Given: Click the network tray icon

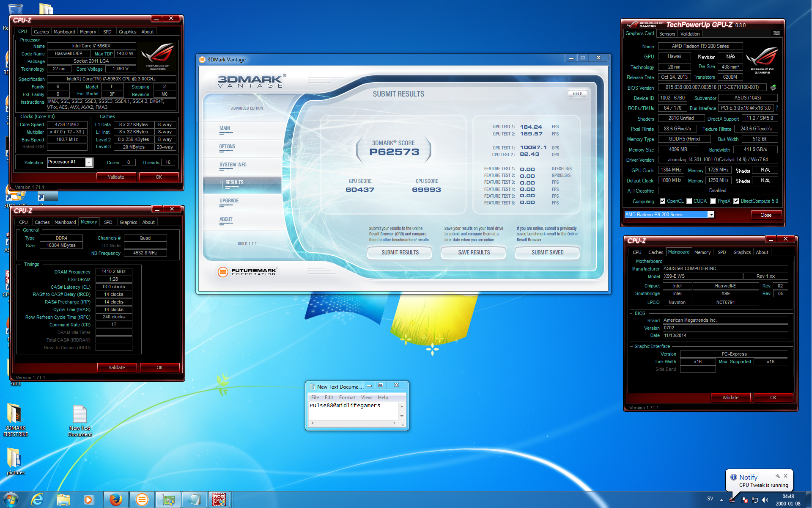Looking at the screenshot, I should pyautogui.click(x=755, y=500).
